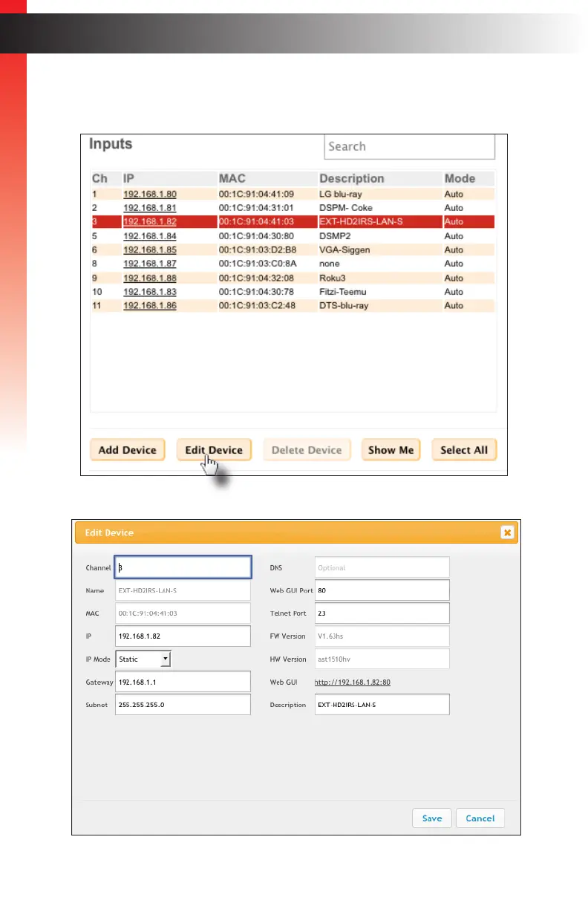This screenshot has width=588, height=909.
Task: Cancel the Edit Device dialog
Action: coord(480,818)
